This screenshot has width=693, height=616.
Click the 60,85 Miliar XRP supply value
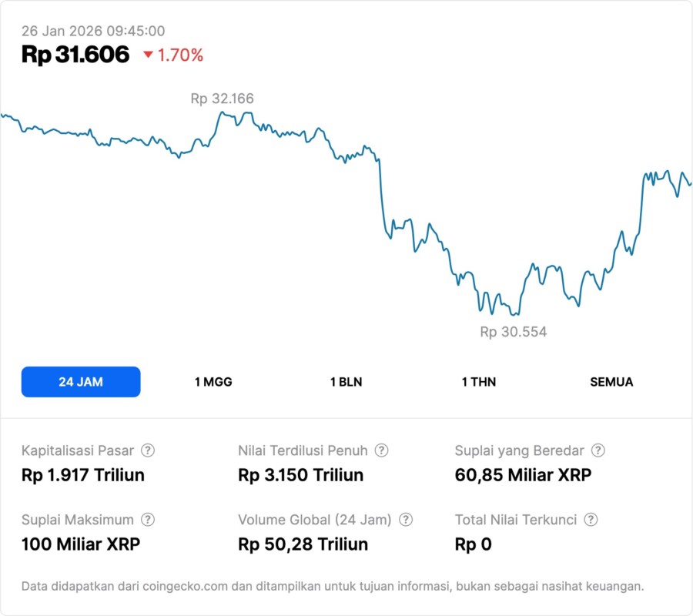[x=523, y=475]
